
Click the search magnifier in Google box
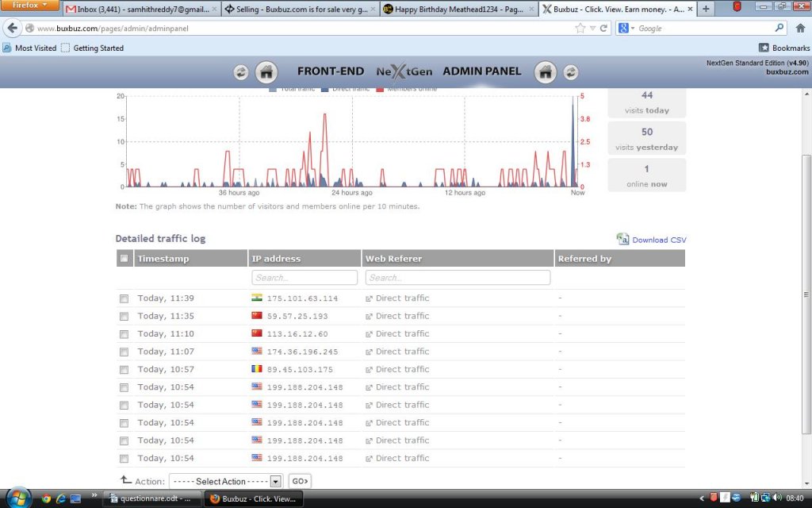pyautogui.click(x=779, y=28)
